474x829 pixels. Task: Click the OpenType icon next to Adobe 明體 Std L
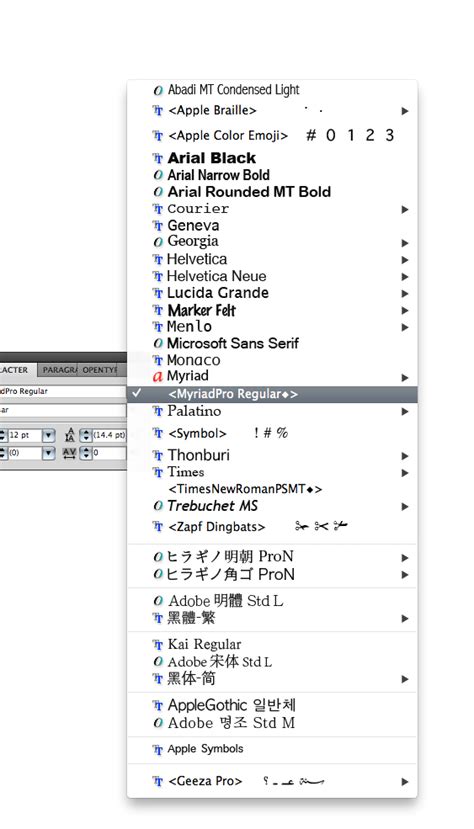coord(157,601)
